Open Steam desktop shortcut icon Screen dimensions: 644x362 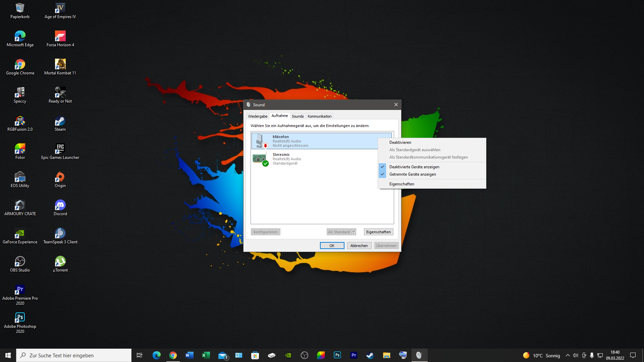(60, 121)
